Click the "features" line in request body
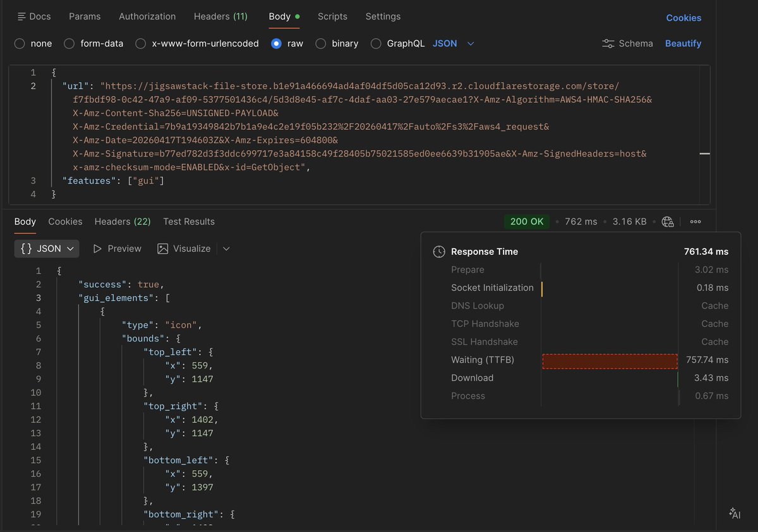 pyautogui.click(x=113, y=180)
